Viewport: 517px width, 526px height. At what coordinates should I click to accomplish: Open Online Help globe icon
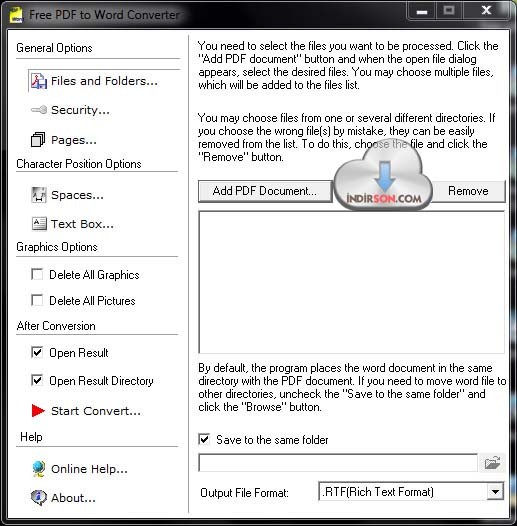click(x=39, y=469)
